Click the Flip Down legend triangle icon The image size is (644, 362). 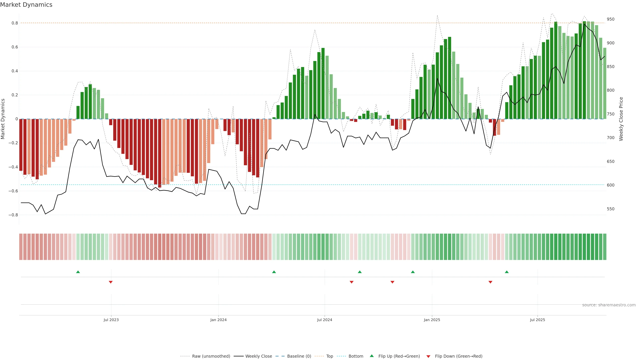pos(428,356)
